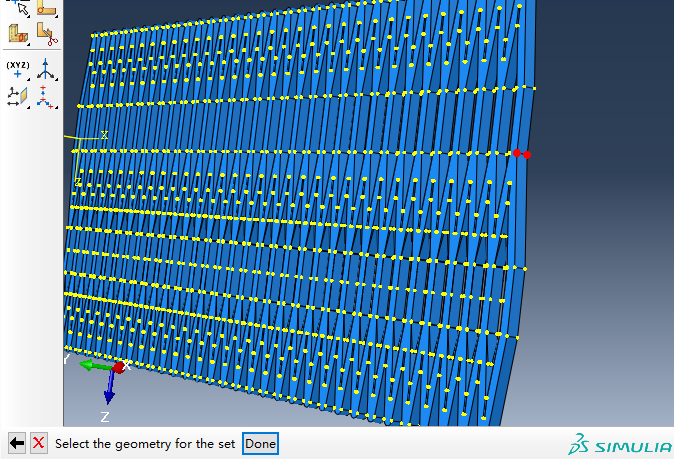This screenshot has width=674, height=459.
Task: Choose the (XYZ) create datum point tool
Action: point(18,70)
